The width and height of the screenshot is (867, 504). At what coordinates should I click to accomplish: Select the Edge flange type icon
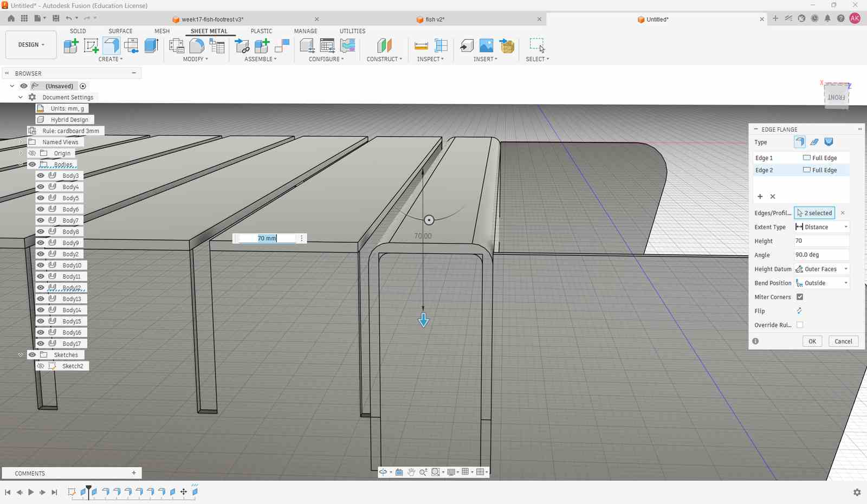click(x=800, y=142)
